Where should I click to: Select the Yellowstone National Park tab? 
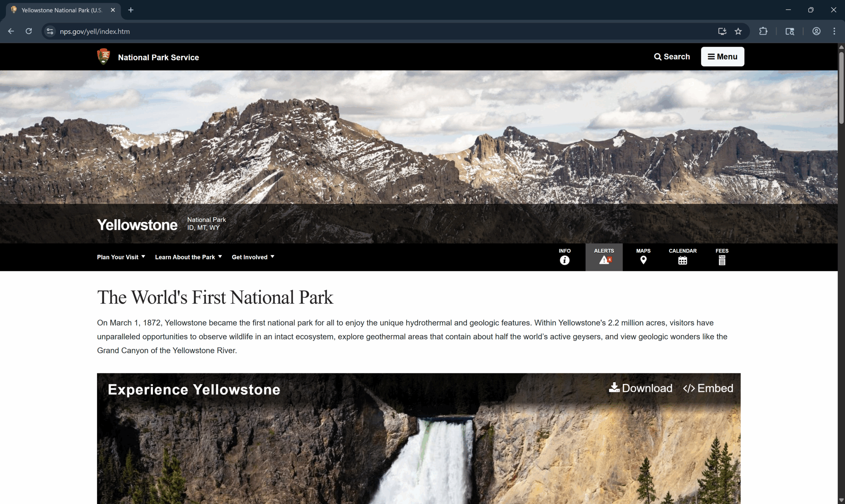click(63, 10)
